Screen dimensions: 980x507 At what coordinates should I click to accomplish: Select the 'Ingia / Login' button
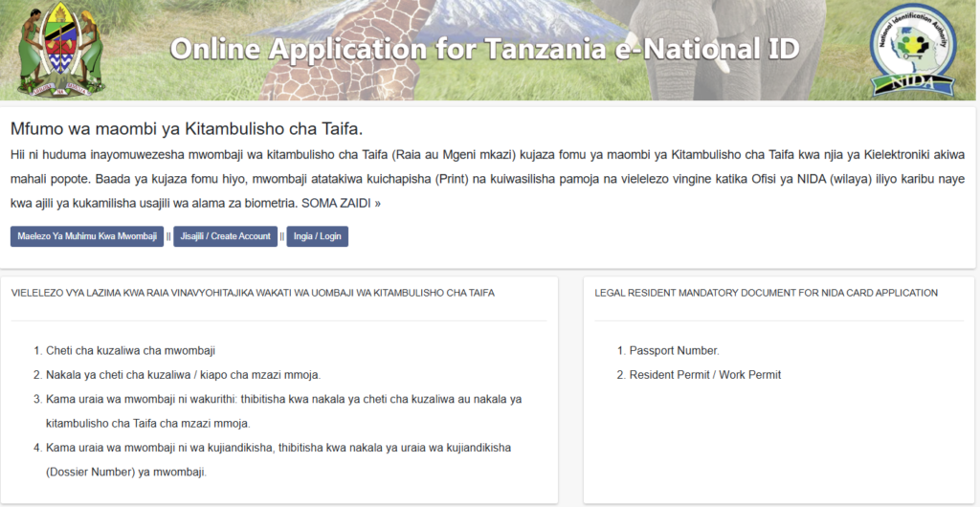click(317, 236)
